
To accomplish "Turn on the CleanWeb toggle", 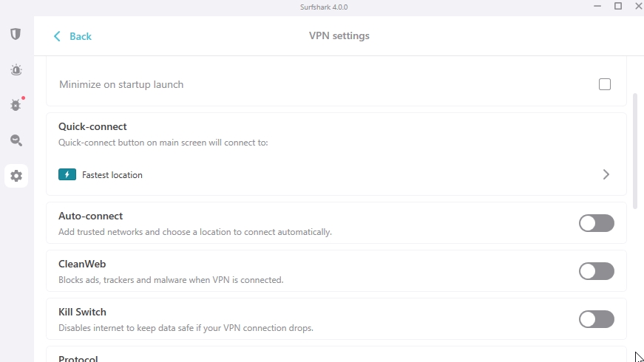I will [596, 271].
